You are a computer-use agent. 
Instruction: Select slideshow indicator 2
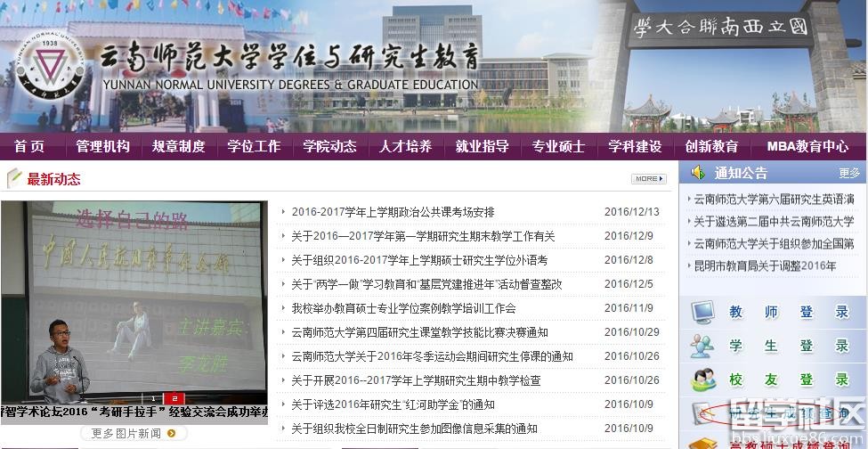[x=174, y=398]
